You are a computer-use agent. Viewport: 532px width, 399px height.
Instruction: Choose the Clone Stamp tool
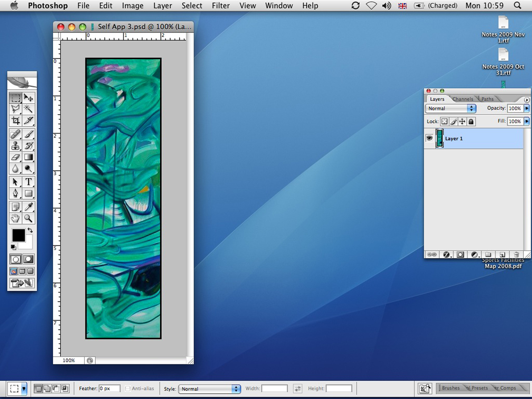coord(15,146)
